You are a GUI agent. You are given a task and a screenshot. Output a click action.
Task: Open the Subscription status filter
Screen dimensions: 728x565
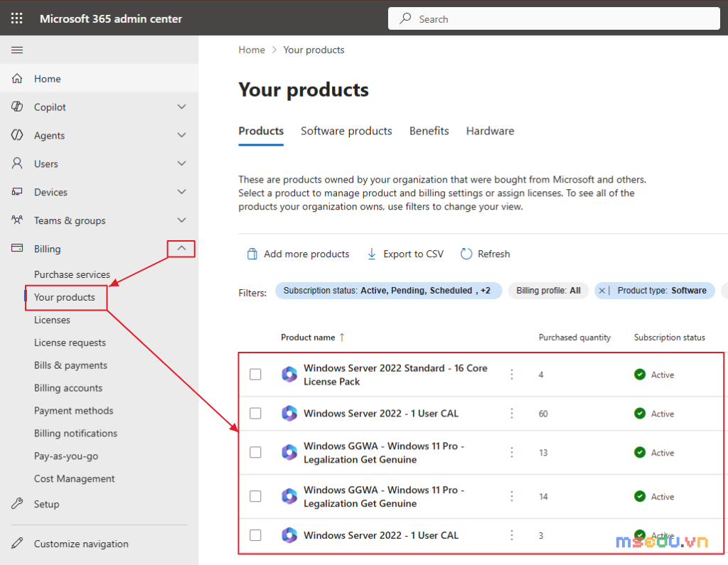pos(388,291)
